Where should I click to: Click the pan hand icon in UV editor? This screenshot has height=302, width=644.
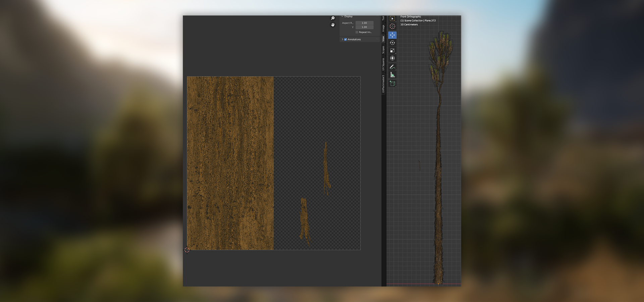click(333, 25)
